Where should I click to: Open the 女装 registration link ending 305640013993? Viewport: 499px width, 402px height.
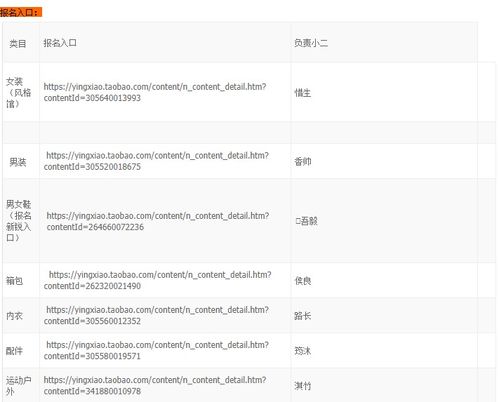155,92
